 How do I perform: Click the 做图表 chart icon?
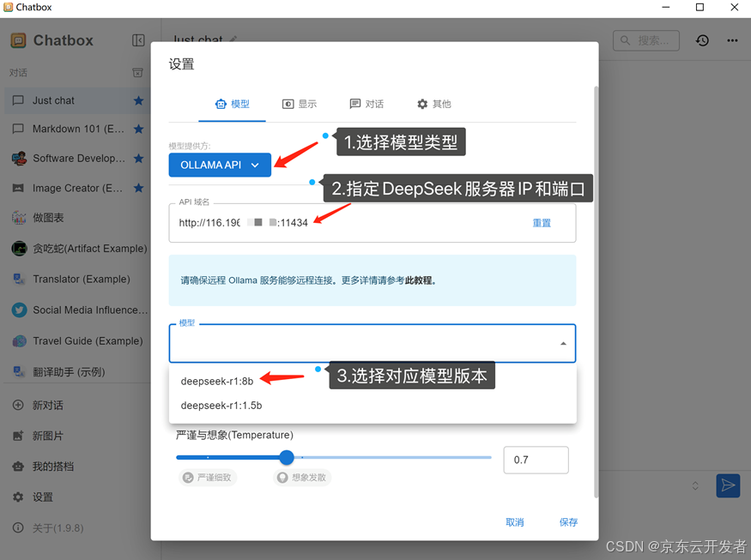(x=19, y=218)
